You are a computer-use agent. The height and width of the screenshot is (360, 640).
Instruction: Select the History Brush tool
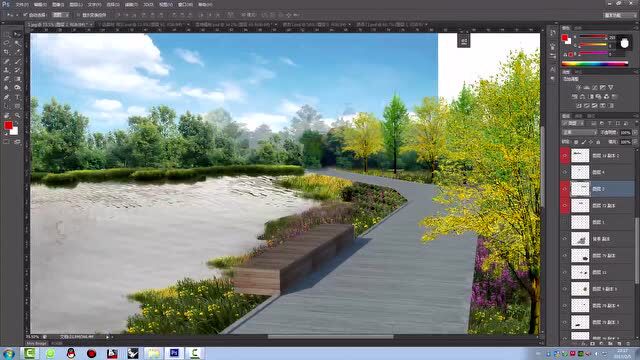point(17,70)
